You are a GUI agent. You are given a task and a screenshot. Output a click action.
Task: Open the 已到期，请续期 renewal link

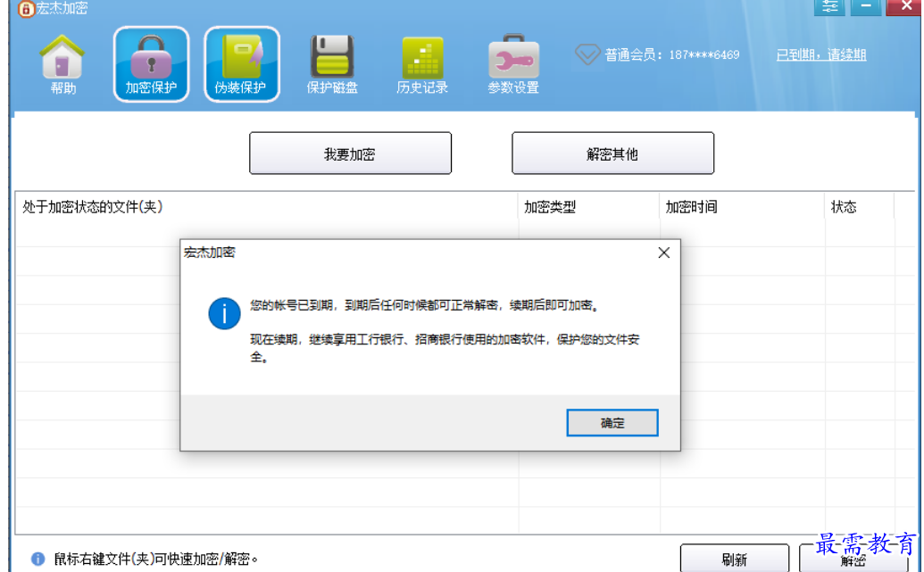click(821, 54)
